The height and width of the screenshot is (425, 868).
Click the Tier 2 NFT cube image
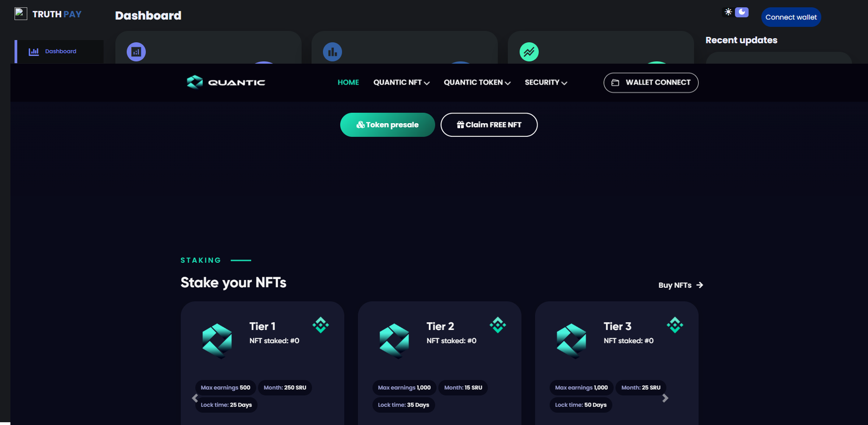394,341
